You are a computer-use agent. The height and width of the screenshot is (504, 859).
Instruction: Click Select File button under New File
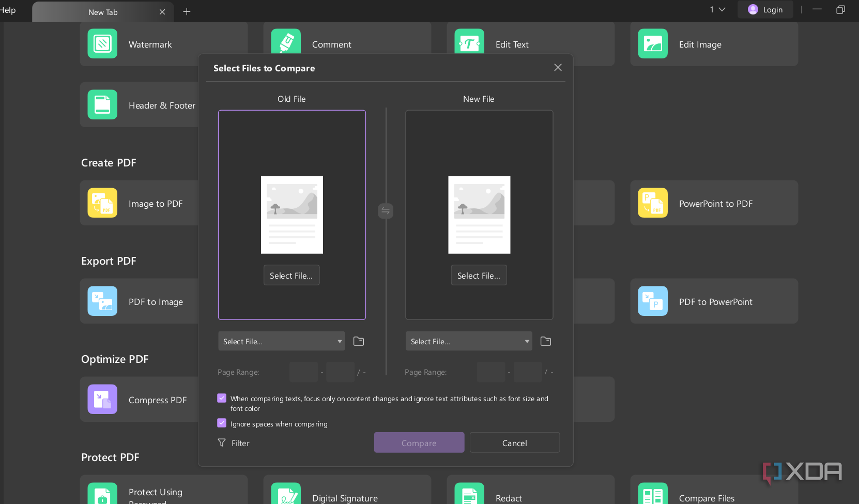tap(479, 276)
